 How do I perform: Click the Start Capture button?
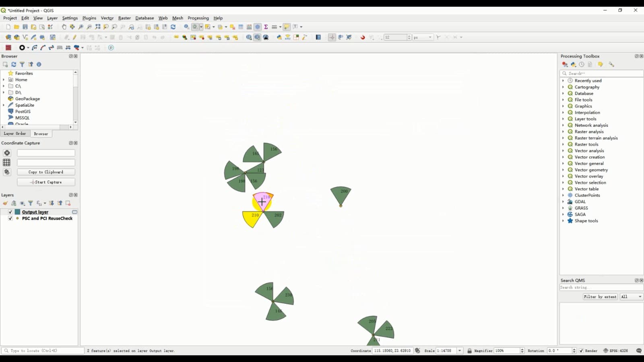(x=46, y=182)
